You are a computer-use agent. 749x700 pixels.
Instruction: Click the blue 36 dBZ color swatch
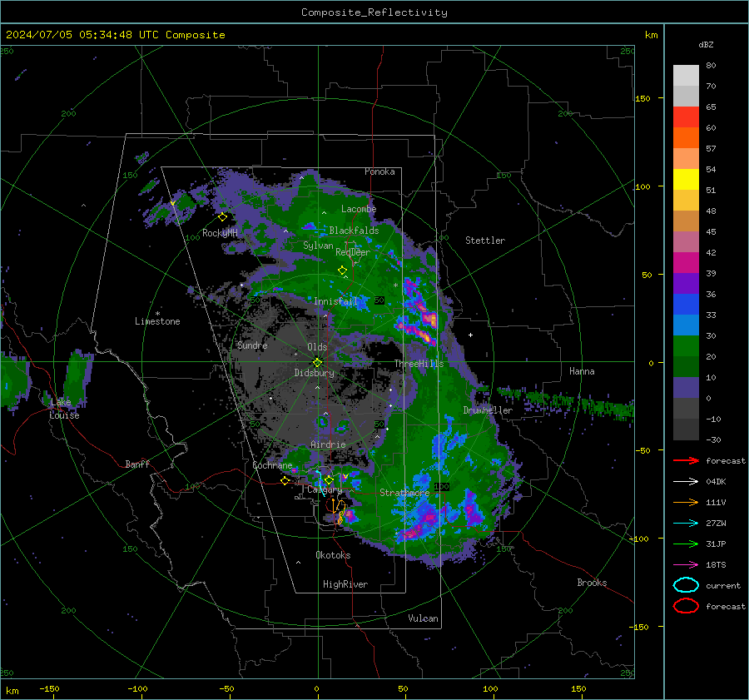tap(686, 304)
